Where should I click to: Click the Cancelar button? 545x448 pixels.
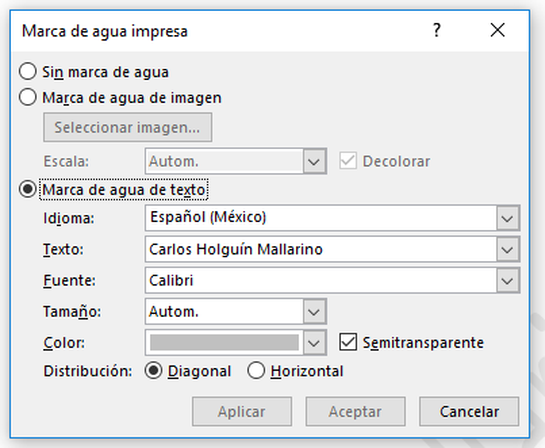469,412
